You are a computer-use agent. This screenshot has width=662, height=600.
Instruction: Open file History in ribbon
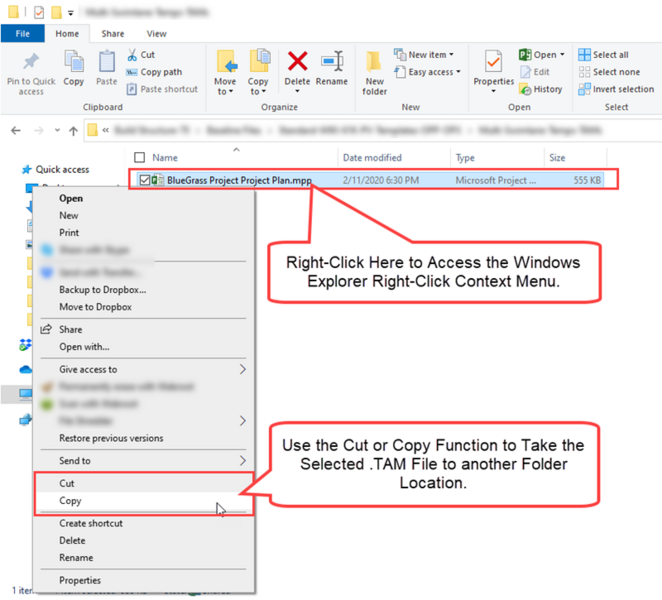[541, 90]
